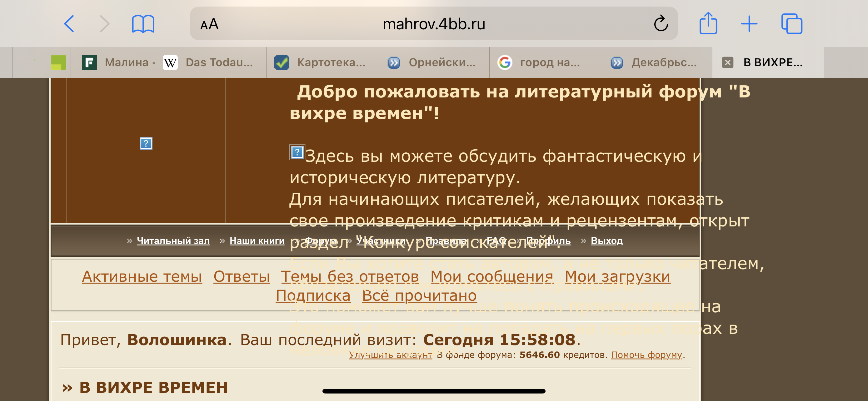Switch to the Картотека... tab
Image resolution: width=868 pixels, height=401 pixels.
(x=322, y=62)
